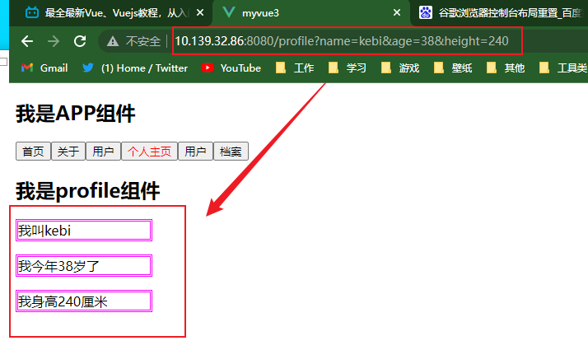Close the myvue3 tab

click(397, 13)
